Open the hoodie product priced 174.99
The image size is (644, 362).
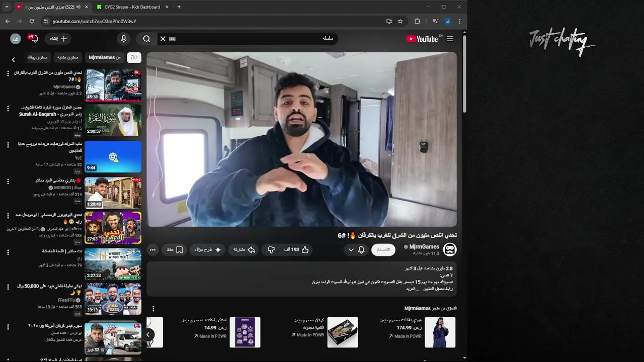[x=440, y=332]
